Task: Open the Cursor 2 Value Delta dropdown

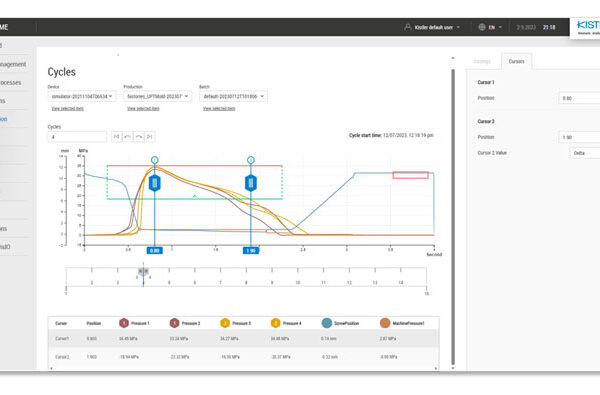Action: click(585, 153)
